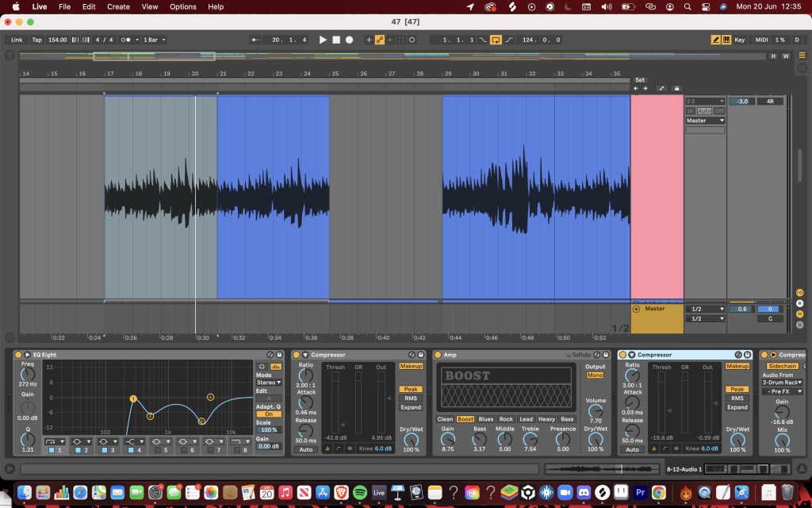This screenshot has width=812, height=508.
Task: Open the Help menu
Action: (216, 6)
